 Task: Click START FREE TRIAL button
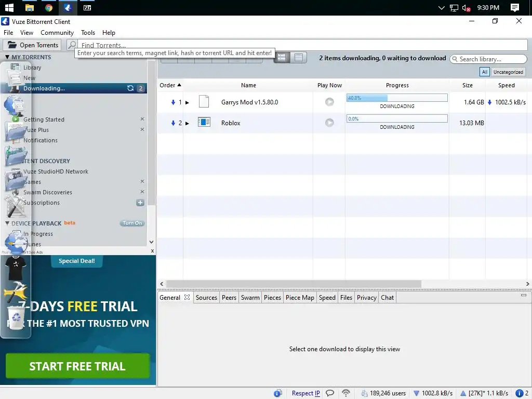pyautogui.click(x=78, y=366)
